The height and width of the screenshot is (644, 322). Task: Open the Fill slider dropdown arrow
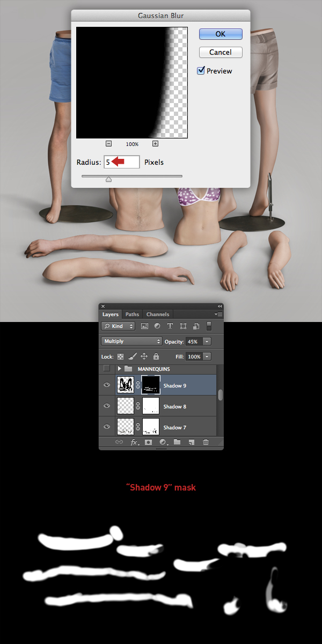coord(207,356)
